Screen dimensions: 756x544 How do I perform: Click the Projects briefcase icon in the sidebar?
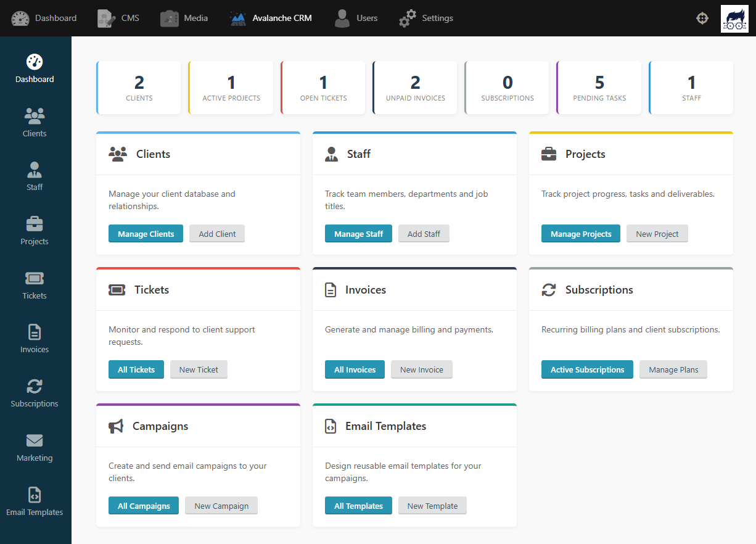coord(35,223)
